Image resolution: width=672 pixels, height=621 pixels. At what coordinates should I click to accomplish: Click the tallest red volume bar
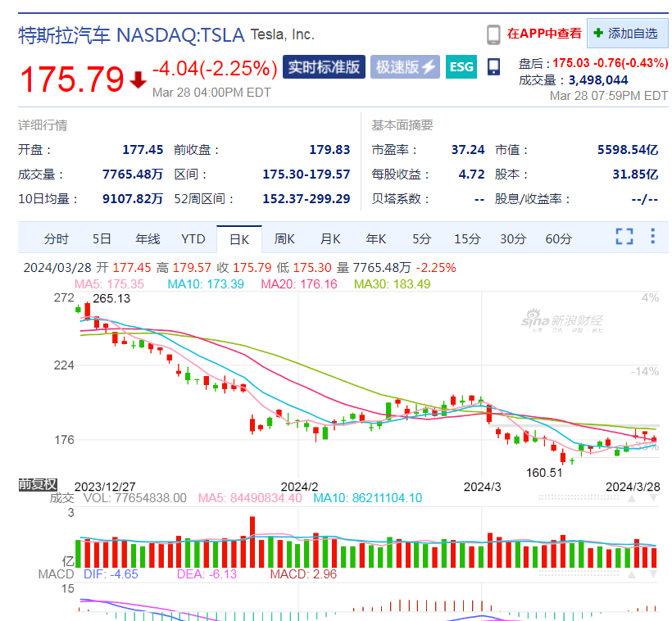point(252,542)
